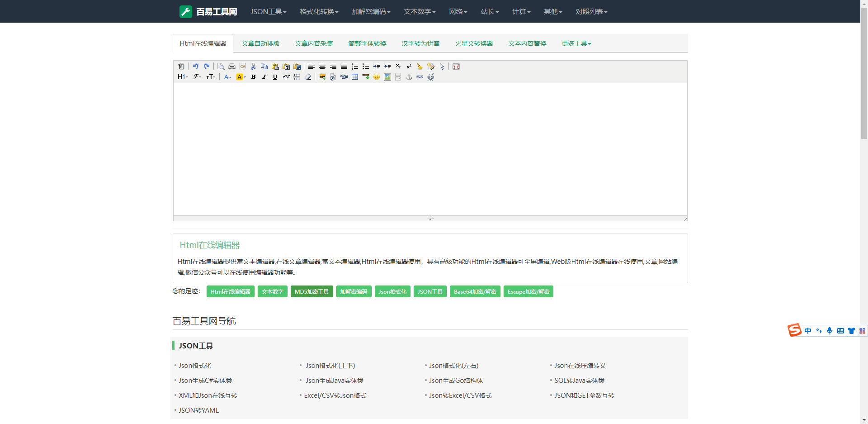Toggle fullscreen editor mode
Image resolution: width=868 pixels, height=424 pixels.
[x=456, y=67]
